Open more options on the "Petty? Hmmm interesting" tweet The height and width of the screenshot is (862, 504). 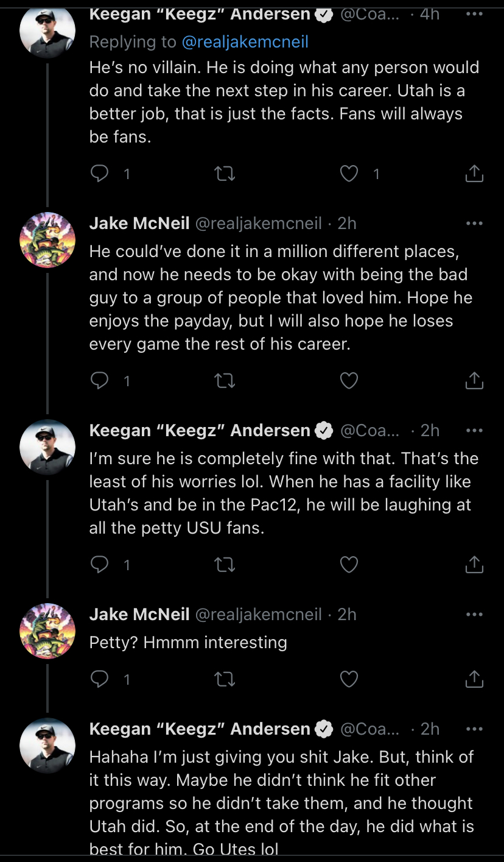[x=474, y=615]
